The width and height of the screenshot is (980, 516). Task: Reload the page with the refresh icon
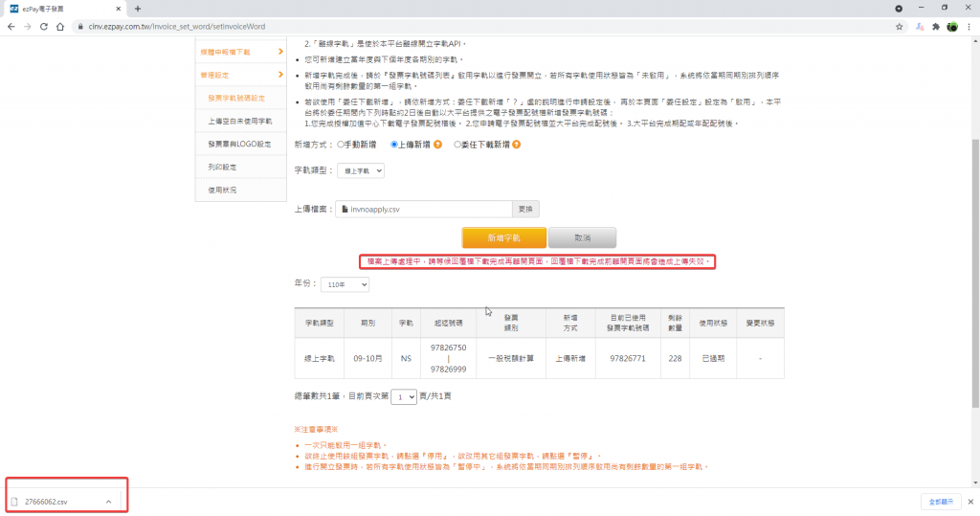click(x=44, y=27)
